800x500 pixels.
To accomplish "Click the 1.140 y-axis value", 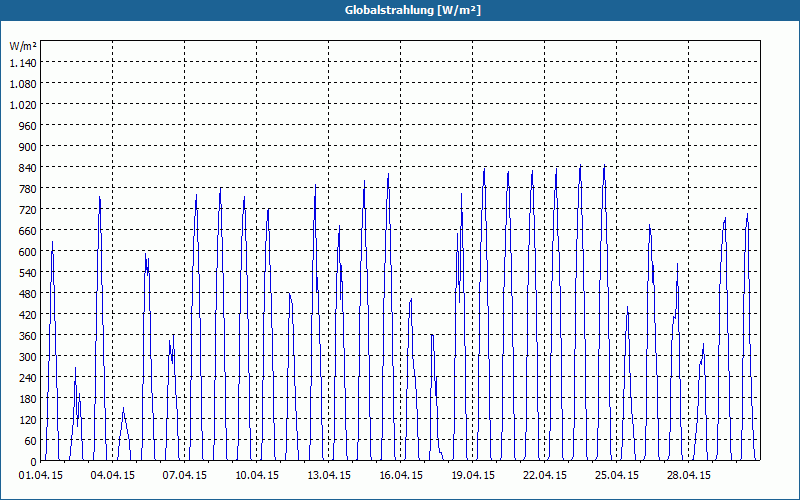I will [23, 62].
